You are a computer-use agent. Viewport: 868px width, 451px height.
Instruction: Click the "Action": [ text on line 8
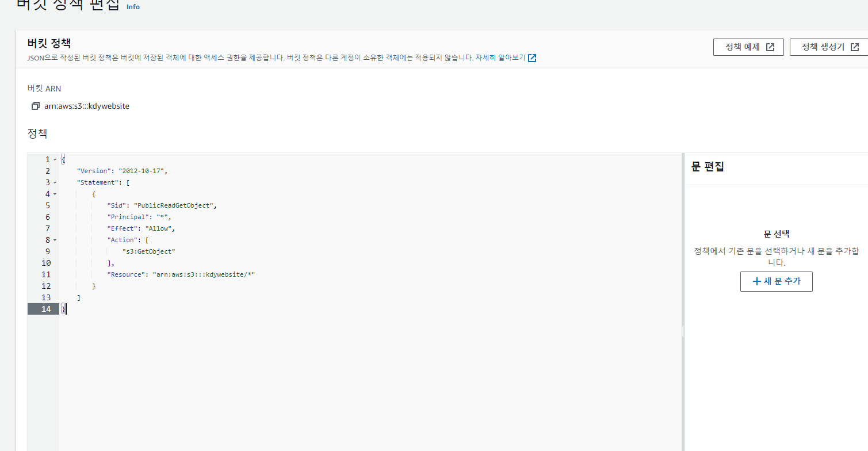tap(128, 240)
